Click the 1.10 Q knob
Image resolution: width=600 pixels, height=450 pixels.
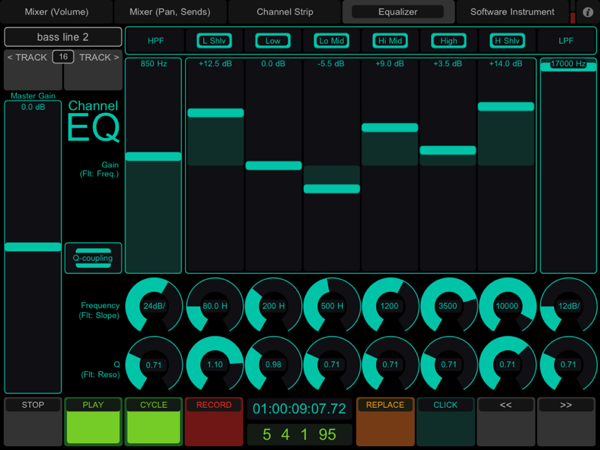click(x=214, y=365)
